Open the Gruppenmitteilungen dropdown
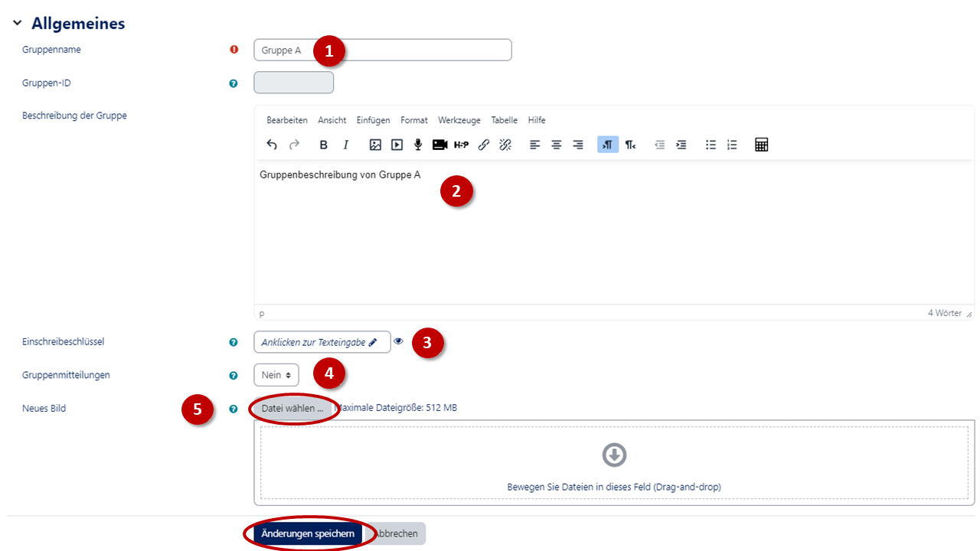Viewport: 980px width, 551px height. tap(276, 375)
